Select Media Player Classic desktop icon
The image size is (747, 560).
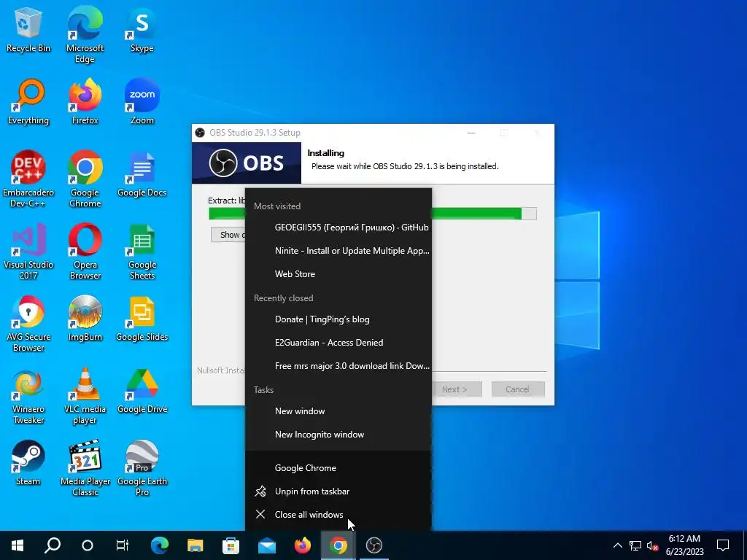(85, 468)
